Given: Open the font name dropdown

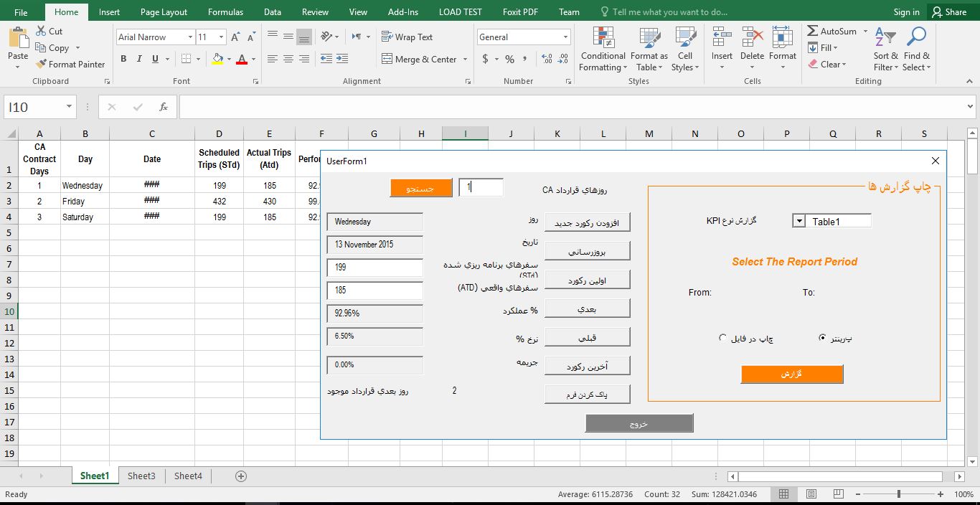Looking at the screenshot, I should (190, 37).
